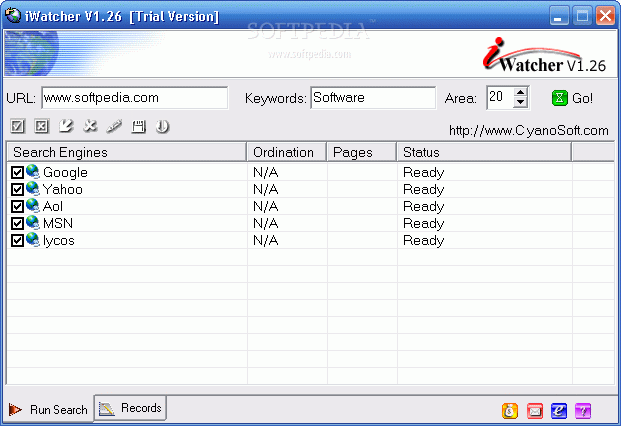Screen dimensions: 621x426
Task: Click Ready status in the Yahoo row
Action: pyautogui.click(x=423, y=190)
